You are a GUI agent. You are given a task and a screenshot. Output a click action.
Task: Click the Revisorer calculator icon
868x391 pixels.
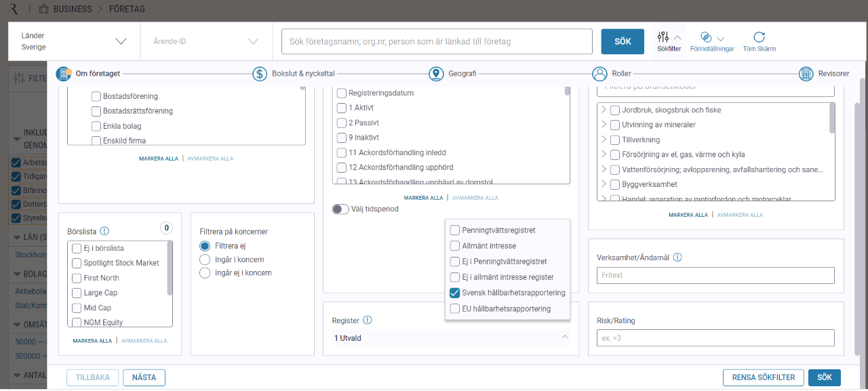pos(806,74)
